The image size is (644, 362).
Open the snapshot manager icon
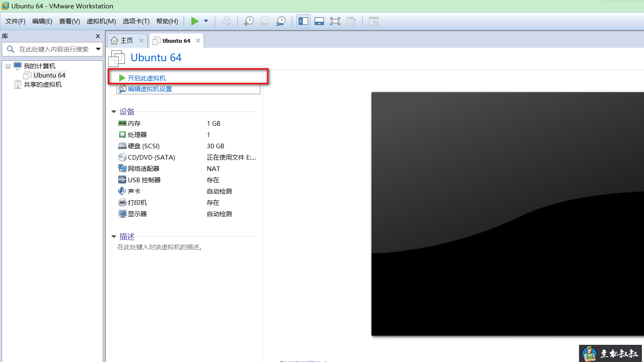click(x=280, y=21)
